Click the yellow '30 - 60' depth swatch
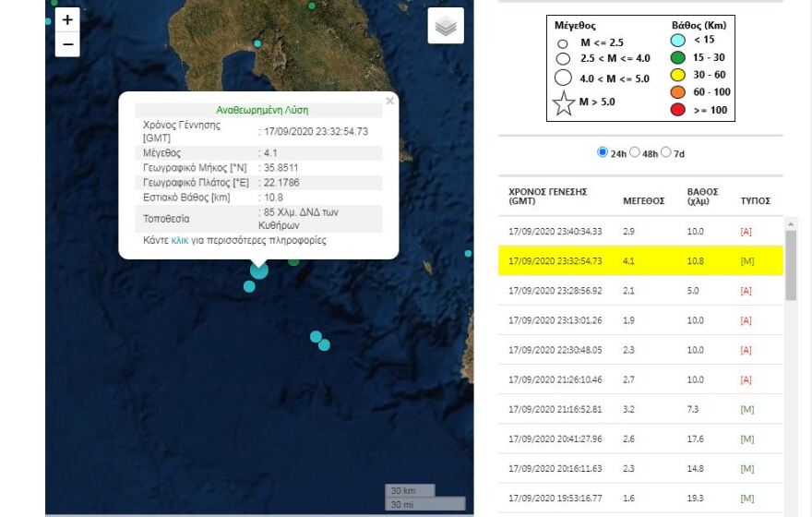812x517 pixels. click(677, 75)
